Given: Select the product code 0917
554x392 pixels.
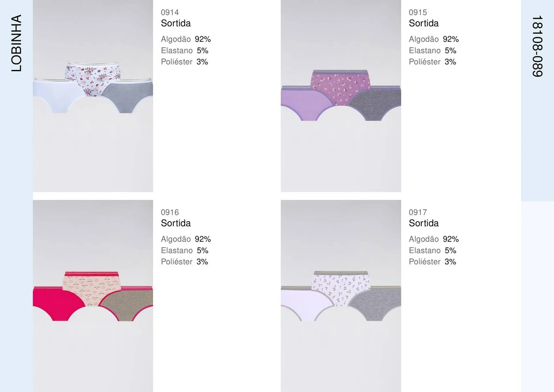Looking at the screenshot, I should tap(418, 212).
